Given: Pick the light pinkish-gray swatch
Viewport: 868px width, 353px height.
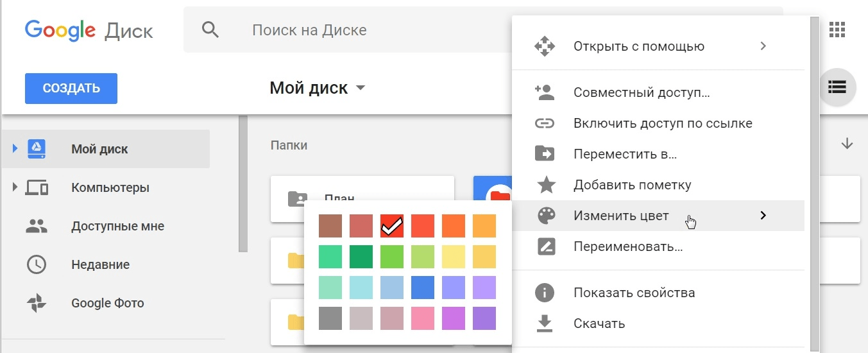Looking at the screenshot, I should [x=361, y=318].
